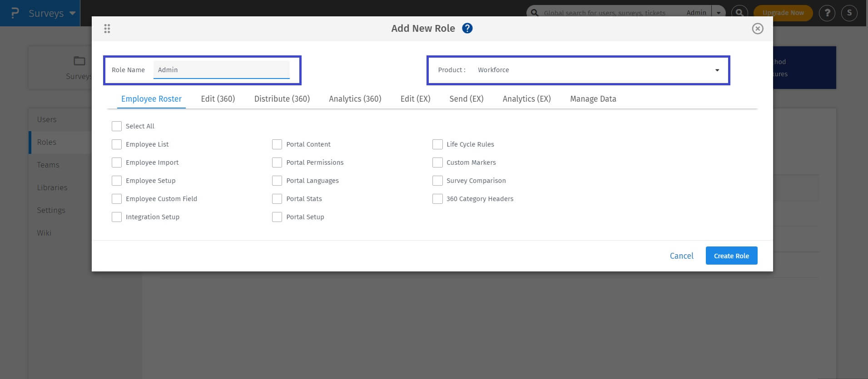Open the blue help question mark beside Add New Role
The image size is (868, 379).
[467, 28]
